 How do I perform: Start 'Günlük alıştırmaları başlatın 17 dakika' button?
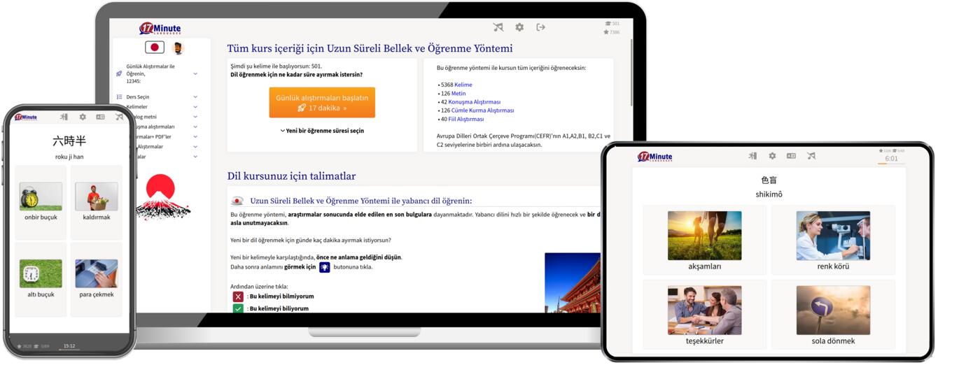pos(322,103)
